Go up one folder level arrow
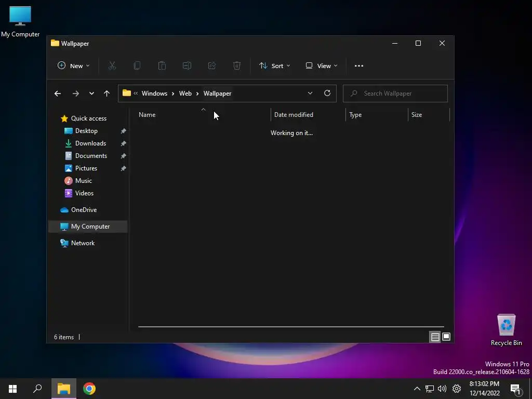Image resolution: width=532 pixels, height=399 pixels. 107,94
